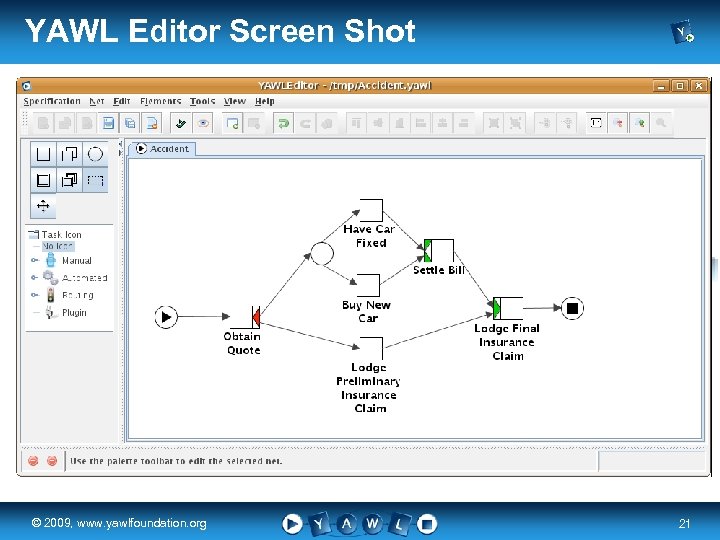Click the green checkmark Validate specification icon

click(181, 123)
